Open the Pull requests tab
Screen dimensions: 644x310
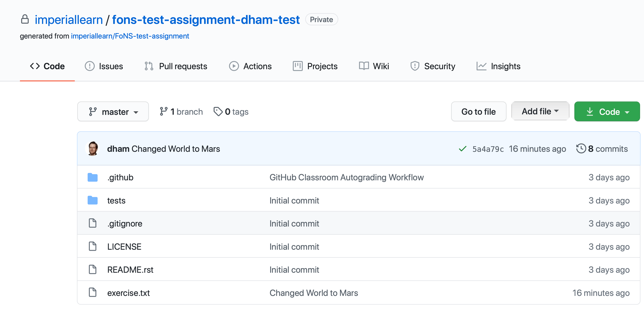[x=176, y=66]
